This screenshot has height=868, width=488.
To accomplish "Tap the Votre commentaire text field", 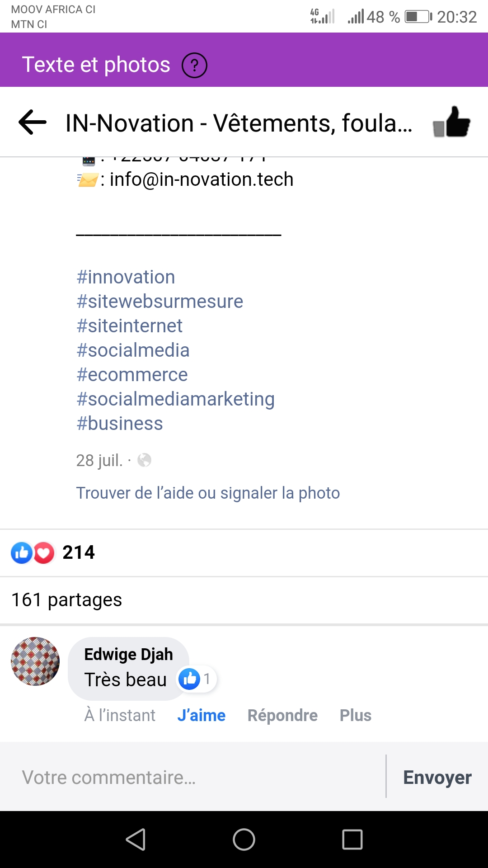I will coord(199,778).
